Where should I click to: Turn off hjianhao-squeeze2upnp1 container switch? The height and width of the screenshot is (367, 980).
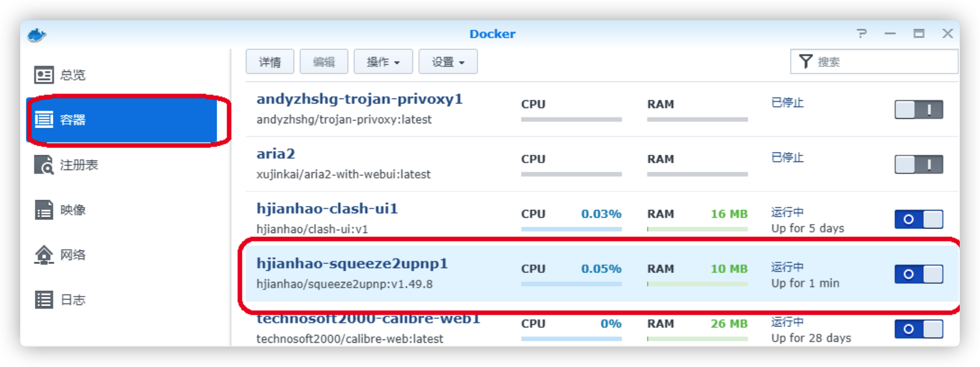[919, 274]
